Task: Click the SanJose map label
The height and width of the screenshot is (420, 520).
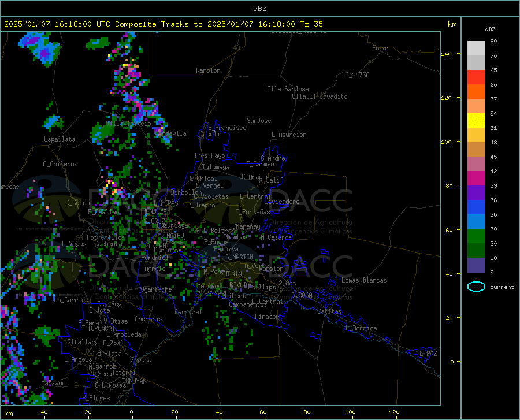Action: click(259, 121)
